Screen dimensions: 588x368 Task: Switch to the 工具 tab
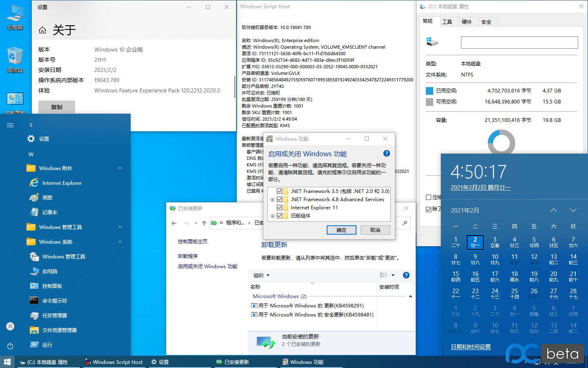447,22
